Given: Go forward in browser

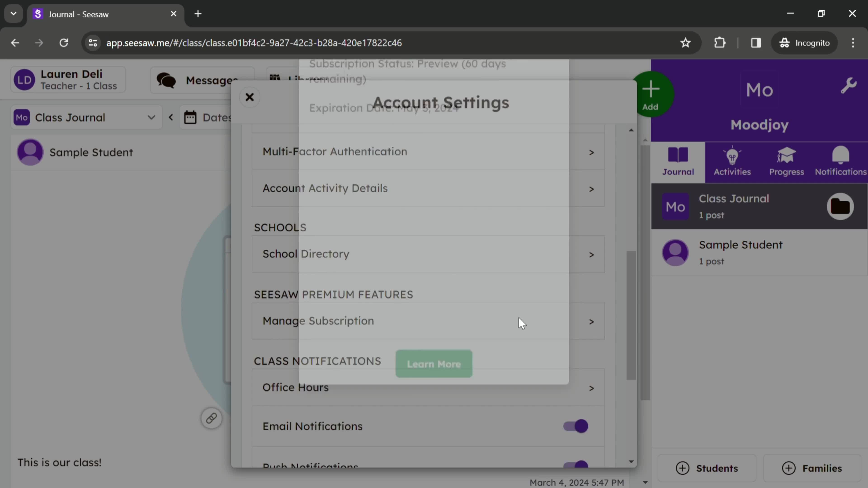Looking at the screenshot, I should click(39, 43).
